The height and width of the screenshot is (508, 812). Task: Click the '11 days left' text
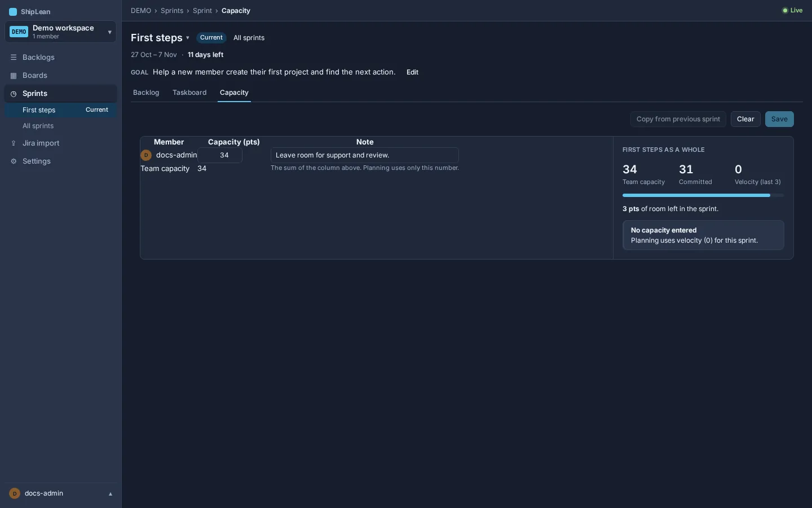(205, 55)
